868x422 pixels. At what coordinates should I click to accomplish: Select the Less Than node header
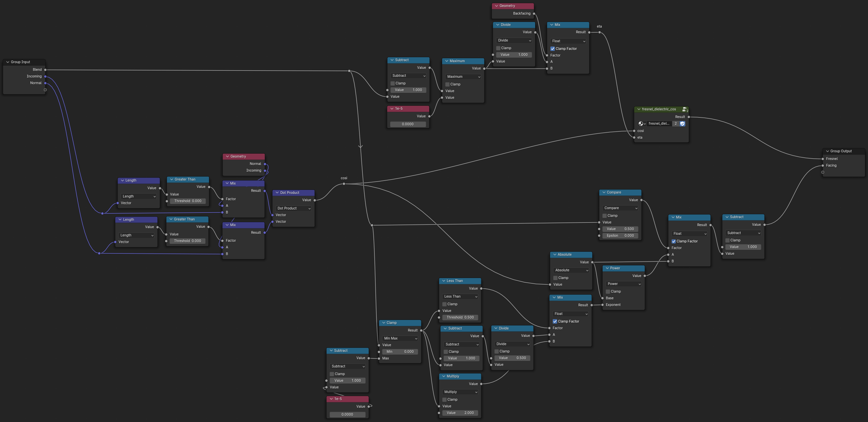coord(460,281)
